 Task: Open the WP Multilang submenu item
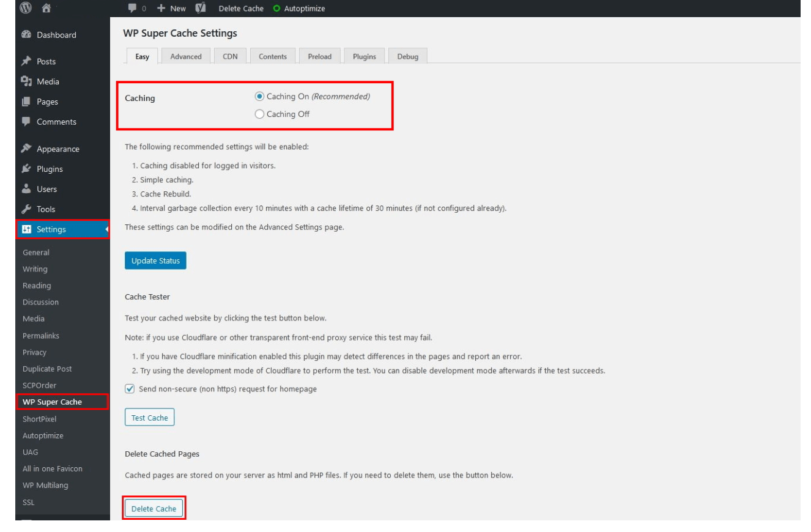tap(46, 485)
